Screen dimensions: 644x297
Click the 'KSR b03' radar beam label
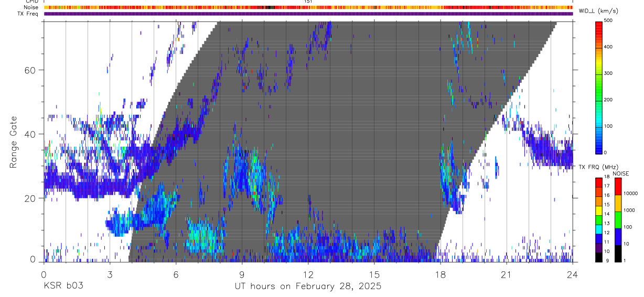click(x=62, y=286)
